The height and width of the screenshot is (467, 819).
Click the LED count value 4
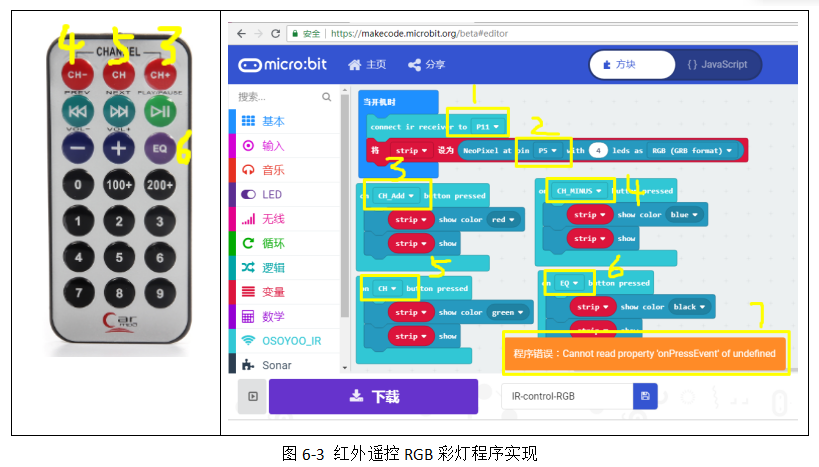point(598,150)
